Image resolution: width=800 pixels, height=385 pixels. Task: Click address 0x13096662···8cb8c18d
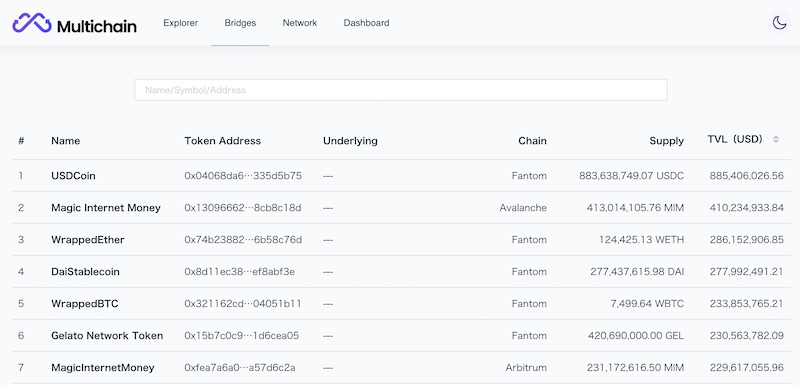pos(243,208)
